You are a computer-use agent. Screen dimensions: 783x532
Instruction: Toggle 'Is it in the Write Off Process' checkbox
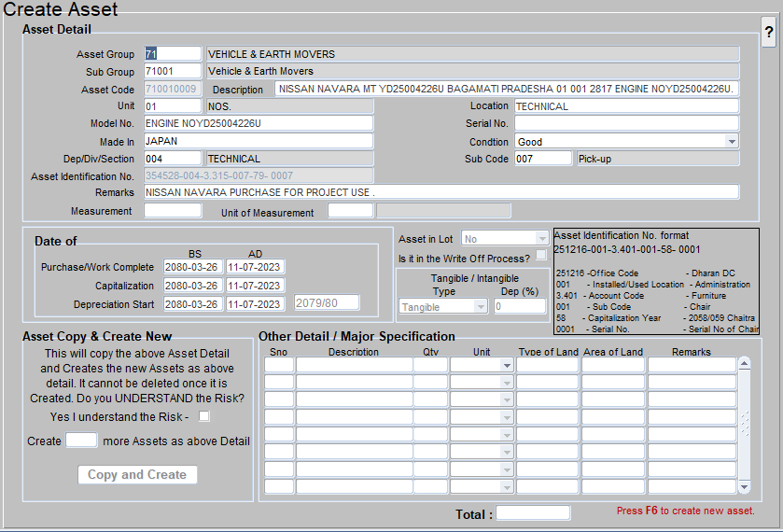541,256
